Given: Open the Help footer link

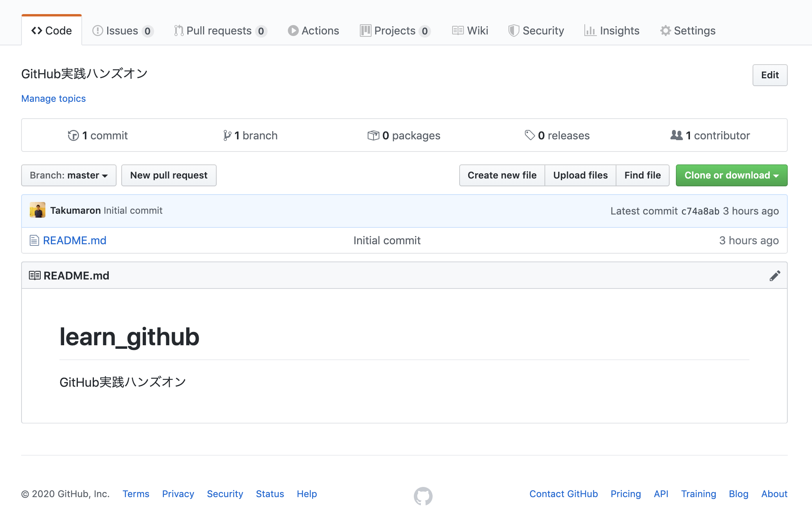Looking at the screenshot, I should 307,494.
